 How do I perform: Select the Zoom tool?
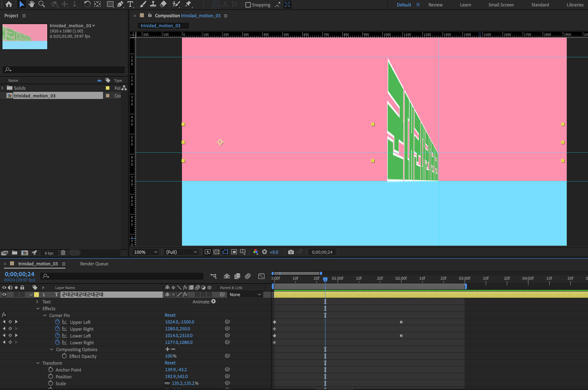pos(41,4)
